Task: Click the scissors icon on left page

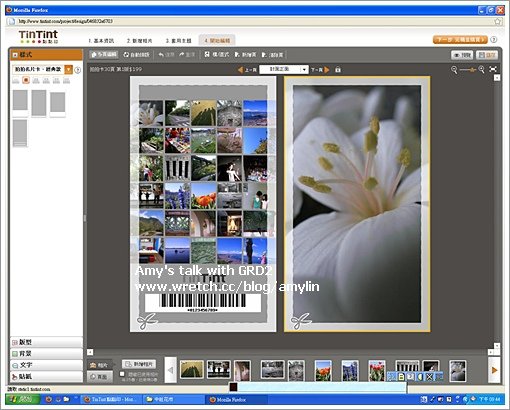Action: pos(147,321)
